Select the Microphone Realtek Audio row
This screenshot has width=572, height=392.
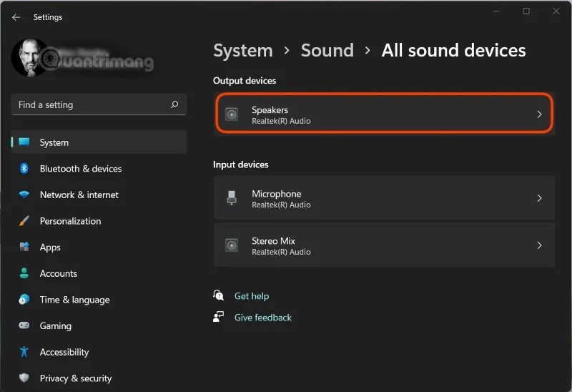[384, 198]
